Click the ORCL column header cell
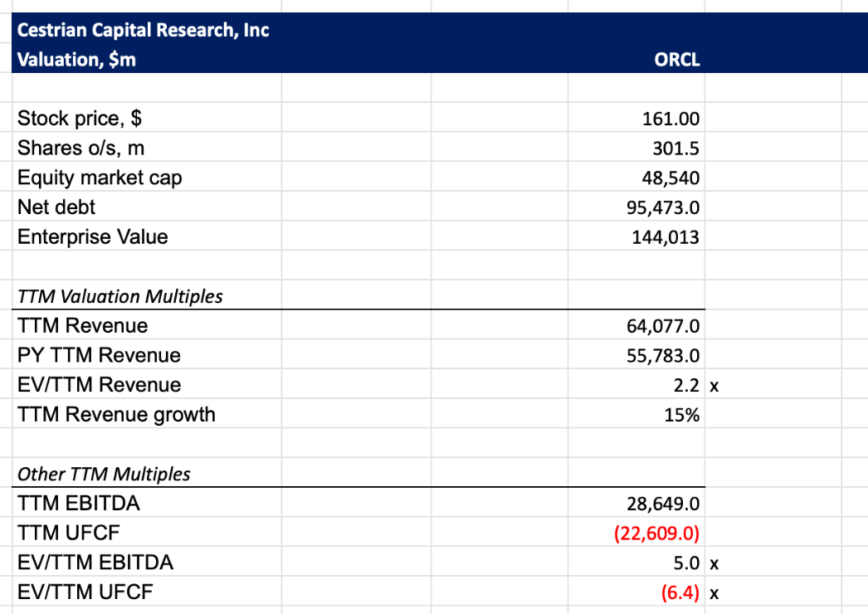Screen dimensions: 868x614 click(x=676, y=60)
